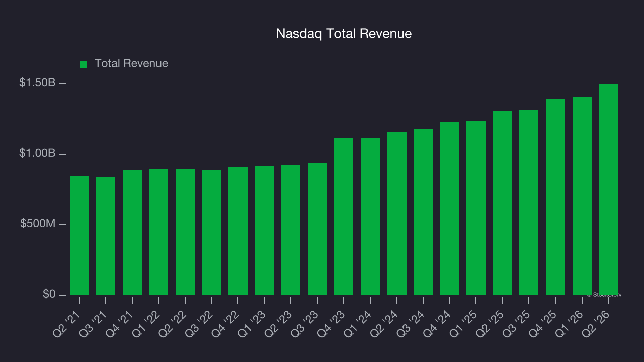Click the Q2 '22 revenue bar
Viewport: 644px width, 362px height.
(185, 232)
